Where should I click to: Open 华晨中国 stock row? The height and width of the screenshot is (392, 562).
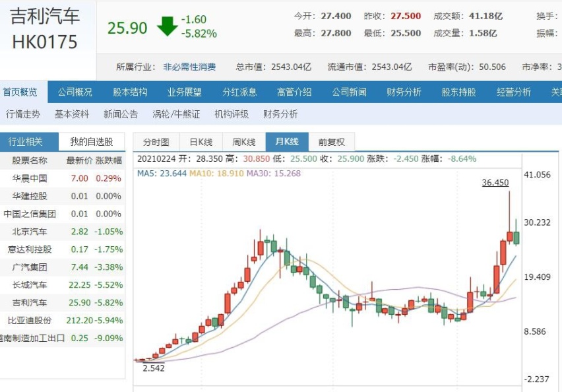63,178
